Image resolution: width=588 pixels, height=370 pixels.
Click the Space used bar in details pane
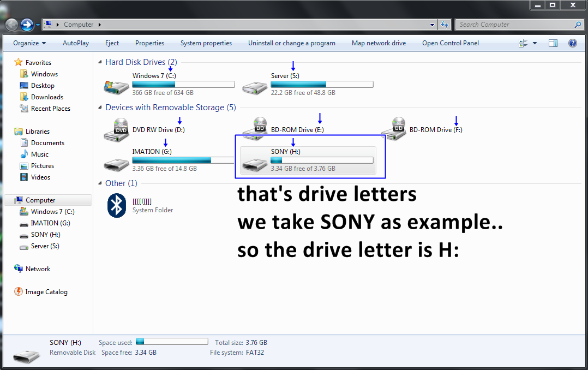(x=172, y=342)
